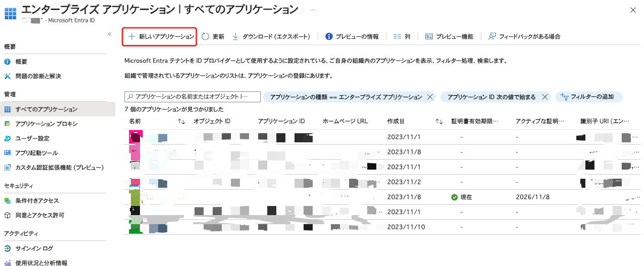This screenshot has height=266, width=644.
Task: Click the アプリケーション プロキシ icon
Action: pos(7,124)
